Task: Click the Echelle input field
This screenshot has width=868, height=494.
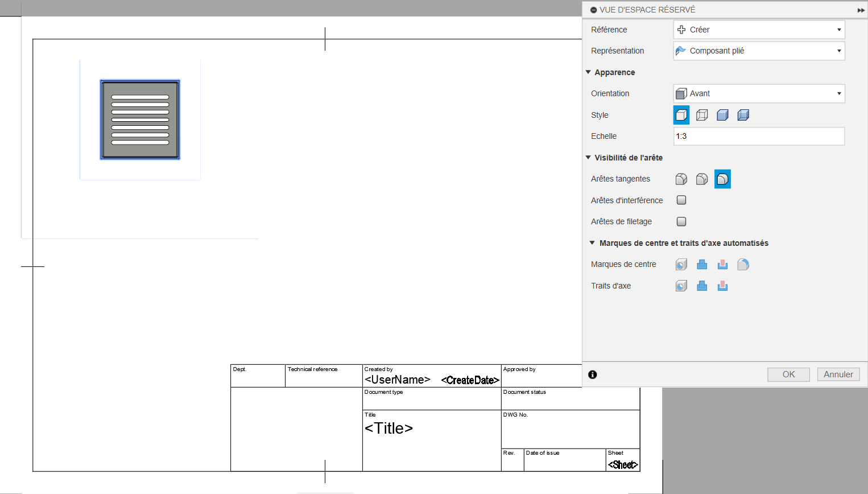Action: click(x=759, y=137)
